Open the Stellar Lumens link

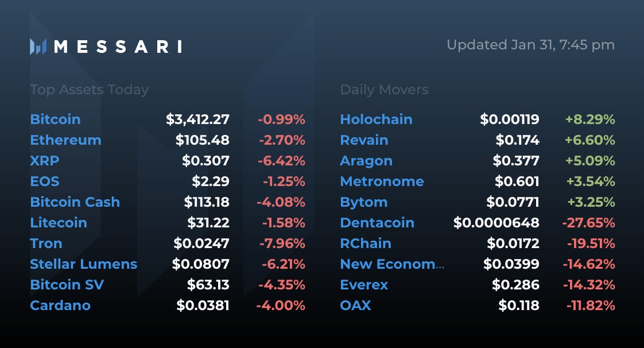[x=83, y=264]
